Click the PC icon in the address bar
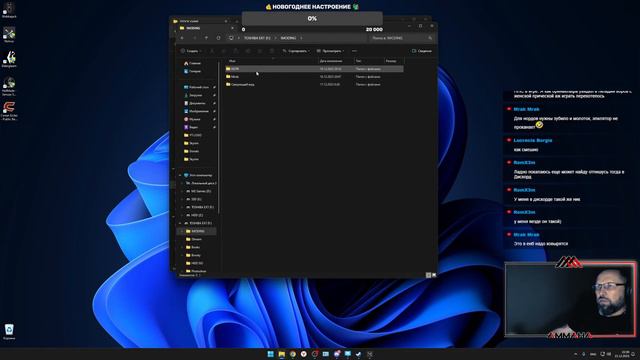The image size is (640, 360). pos(231,38)
